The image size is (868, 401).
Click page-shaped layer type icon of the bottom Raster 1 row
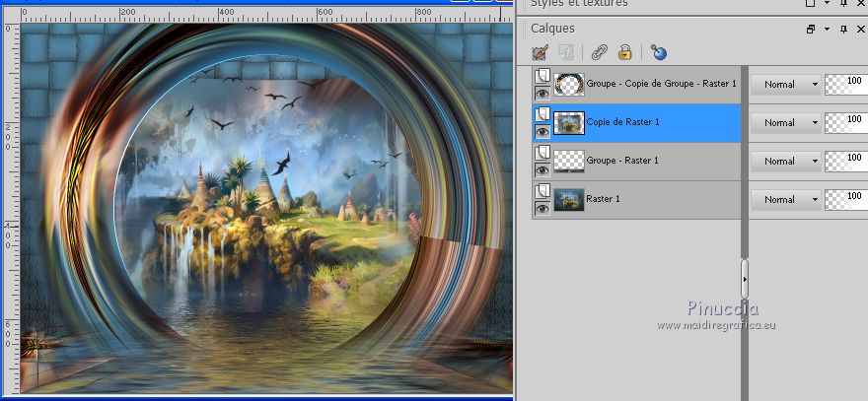(x=543, y=191)
